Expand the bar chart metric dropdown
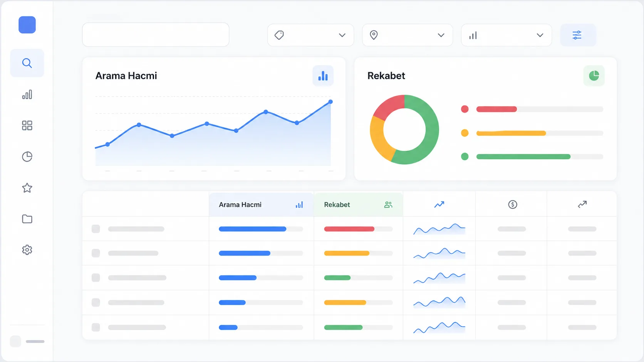This screenshot has height=362, width=644. pos(506,35)
